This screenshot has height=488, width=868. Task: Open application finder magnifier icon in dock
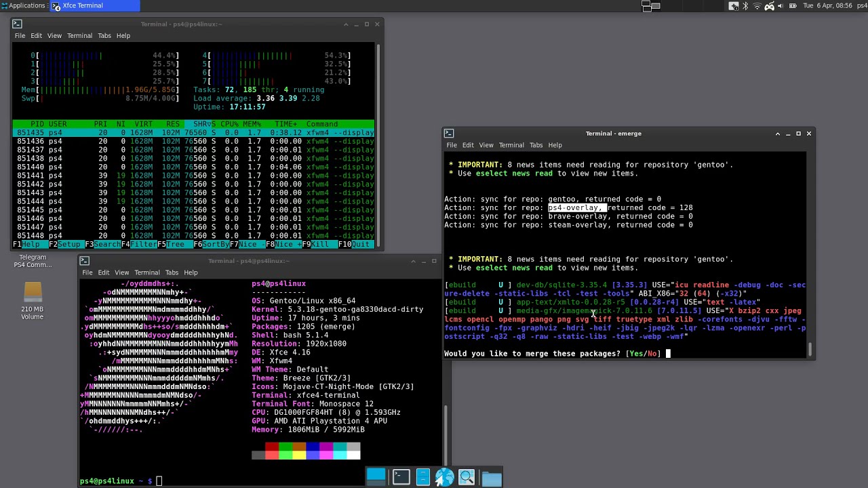[467, 477]
